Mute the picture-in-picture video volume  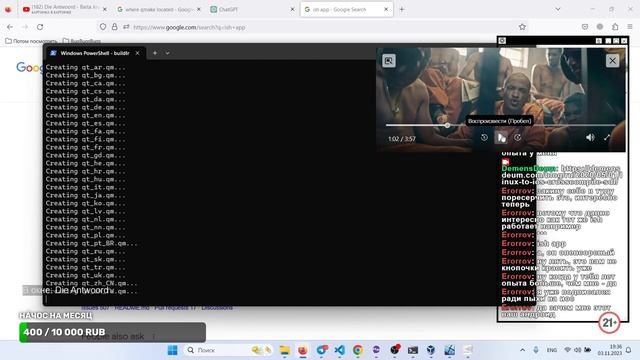590,138
